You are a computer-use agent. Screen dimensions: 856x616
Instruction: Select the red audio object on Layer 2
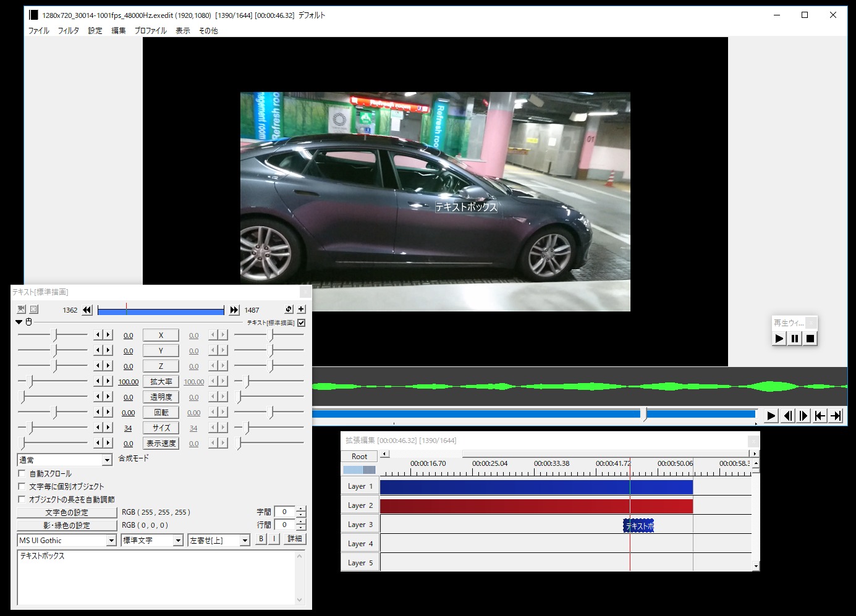pyautogui.click(x=536, y=507)
